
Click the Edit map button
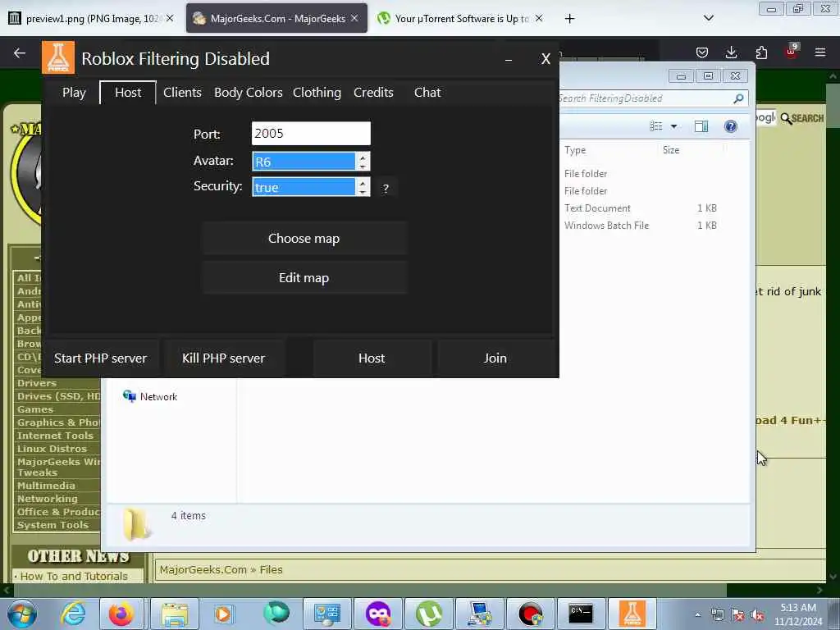(x=304, y=277)
